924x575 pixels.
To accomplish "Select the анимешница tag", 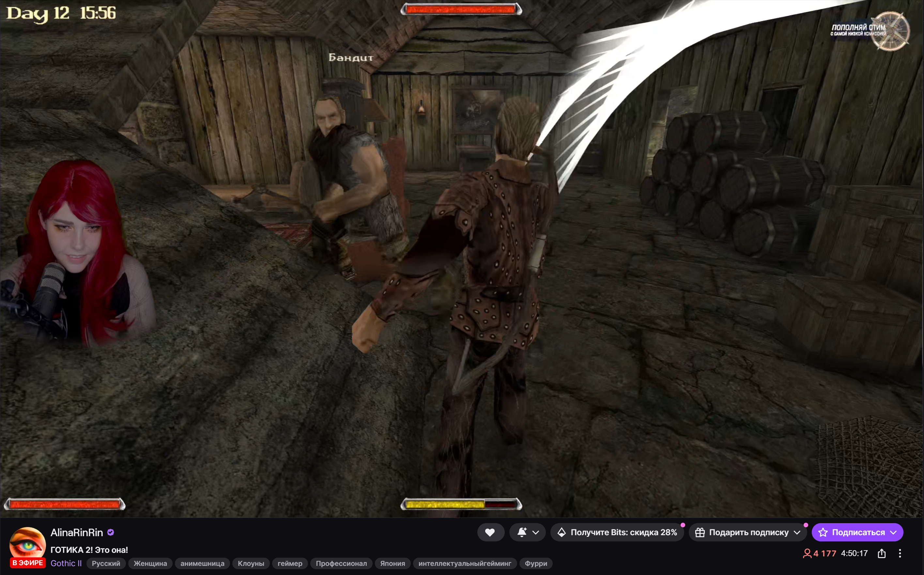I will tap(202, 563).
